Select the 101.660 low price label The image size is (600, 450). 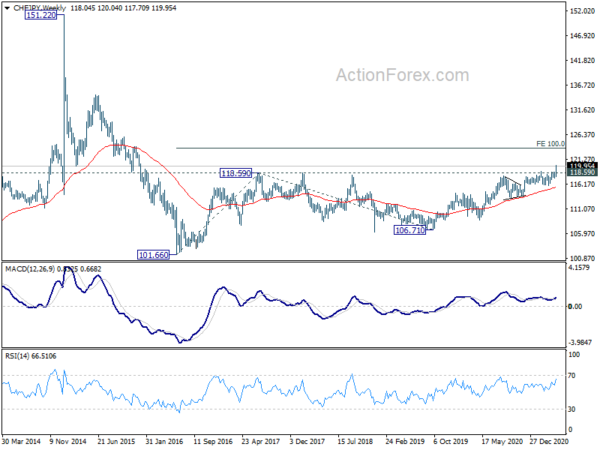click(x=153, y=255)
